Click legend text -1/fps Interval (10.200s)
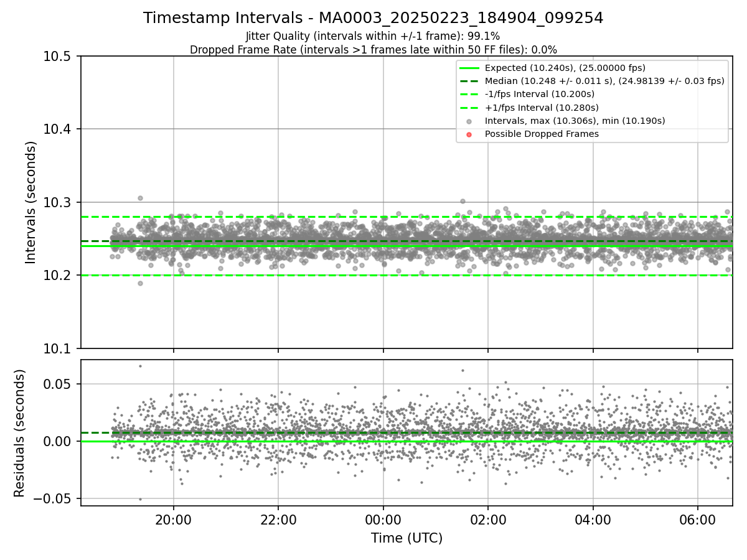The height and width of the screenshot is (560, 747). click(x=540, y=94)
